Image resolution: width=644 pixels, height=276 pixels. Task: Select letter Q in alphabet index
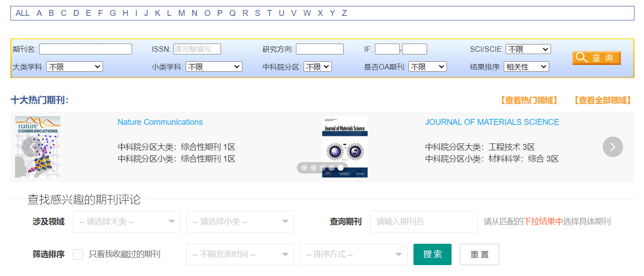232,13
